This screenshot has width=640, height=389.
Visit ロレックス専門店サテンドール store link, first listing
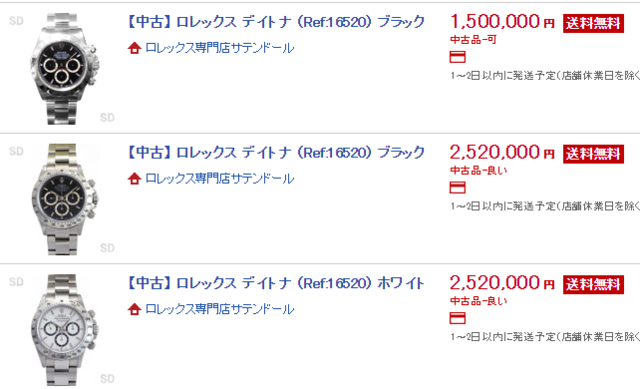[220, 48]
